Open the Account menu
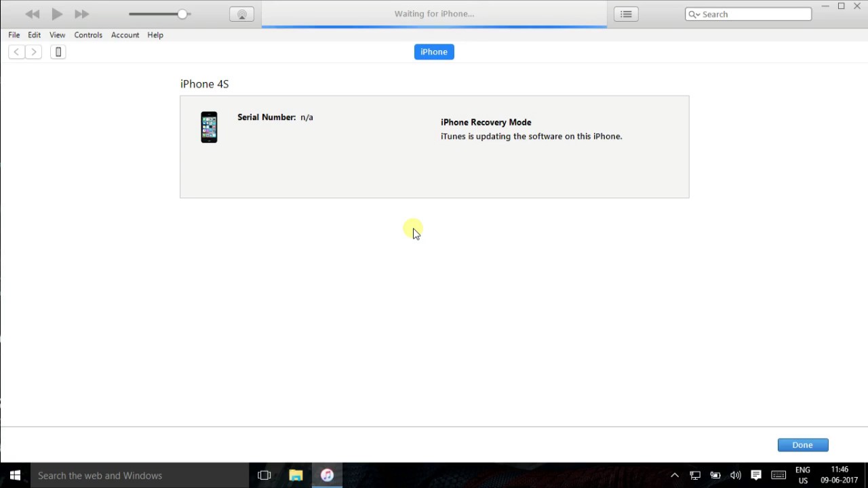The width and height of the screenshot is (868, 488). [125, 35]
